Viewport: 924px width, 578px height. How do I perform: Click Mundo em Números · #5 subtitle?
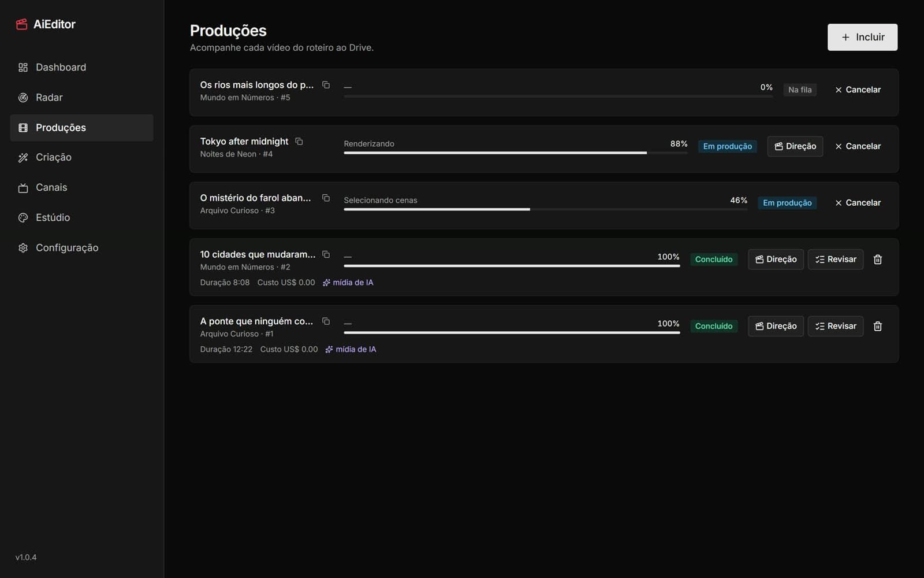pos(245,98)
